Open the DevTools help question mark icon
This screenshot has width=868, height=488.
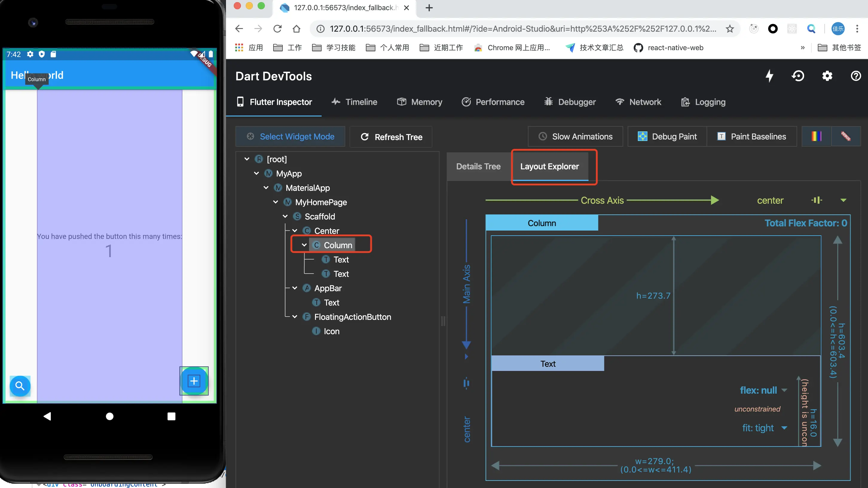pos(856,76)
